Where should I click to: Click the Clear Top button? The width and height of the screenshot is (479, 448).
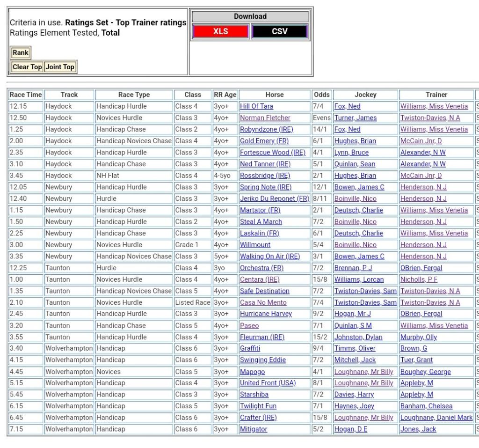coord(27,67)
